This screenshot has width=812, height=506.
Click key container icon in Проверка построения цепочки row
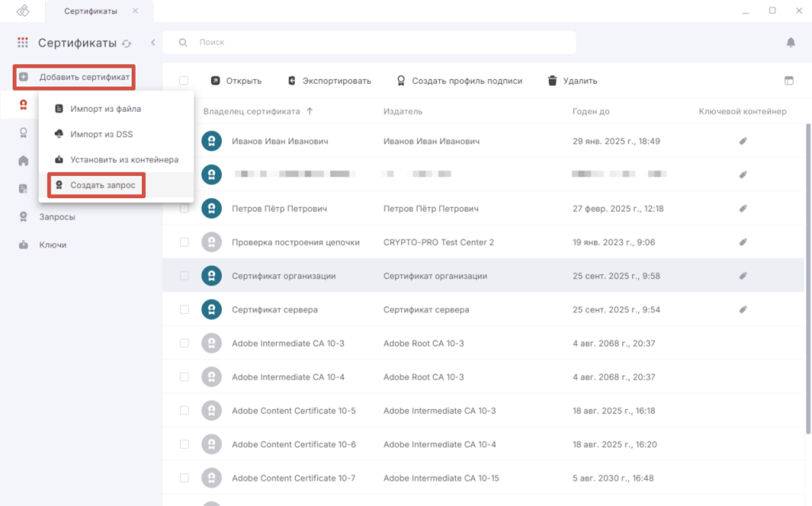click(743, 242)
